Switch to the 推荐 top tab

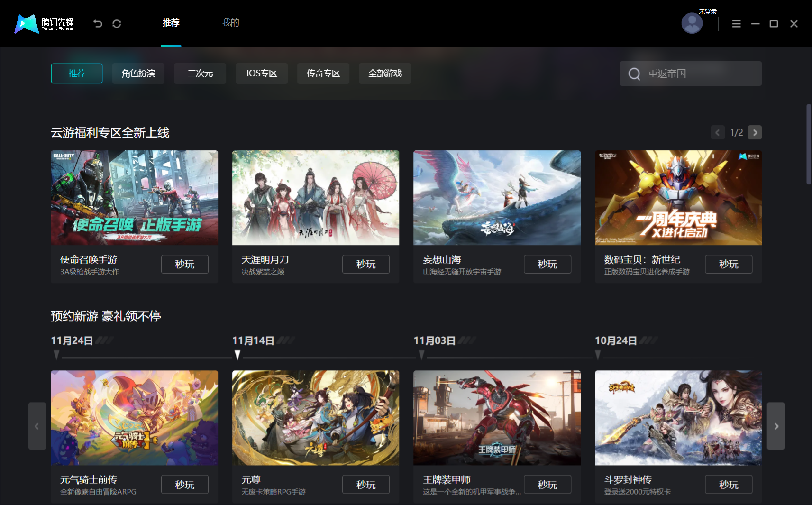171,23
